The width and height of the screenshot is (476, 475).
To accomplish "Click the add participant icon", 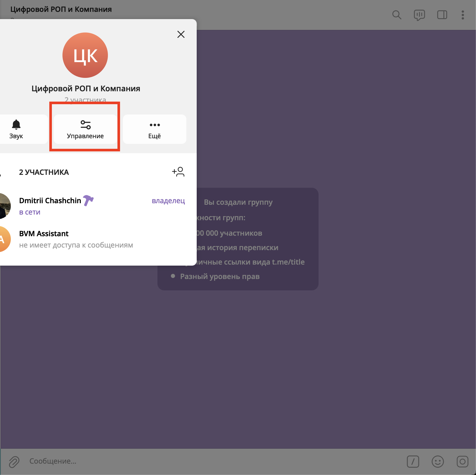I will (x=178, y=172).
